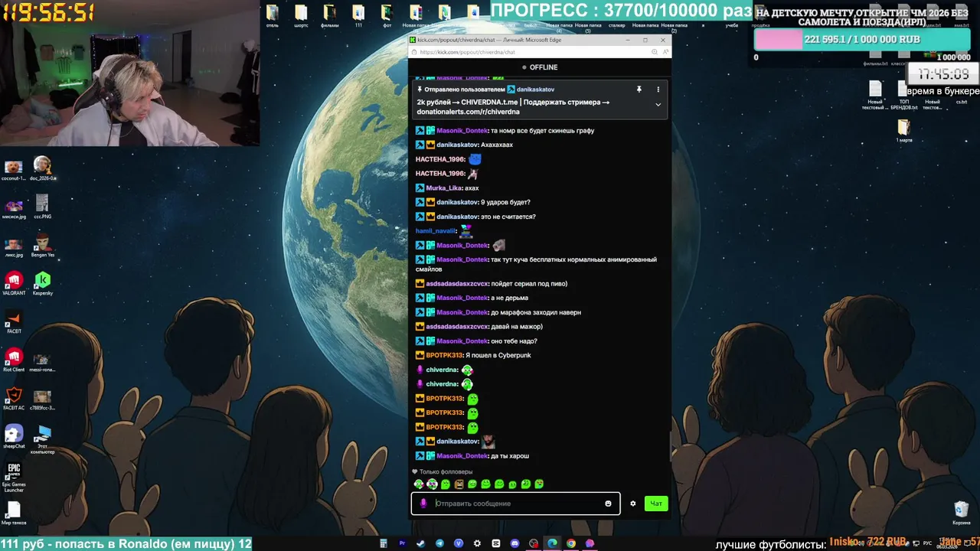
Task: Open chat settings gear icon
Action: [x=632, y=504]
